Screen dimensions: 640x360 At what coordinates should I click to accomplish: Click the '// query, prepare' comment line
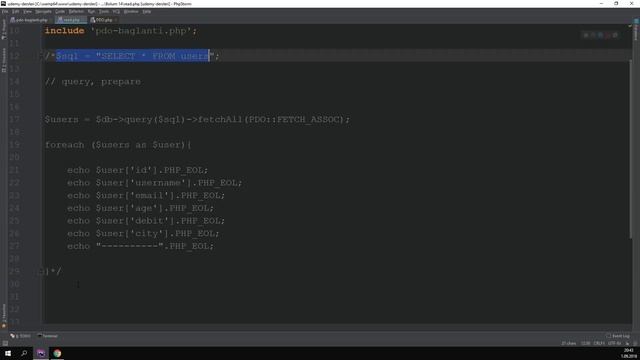93,82
